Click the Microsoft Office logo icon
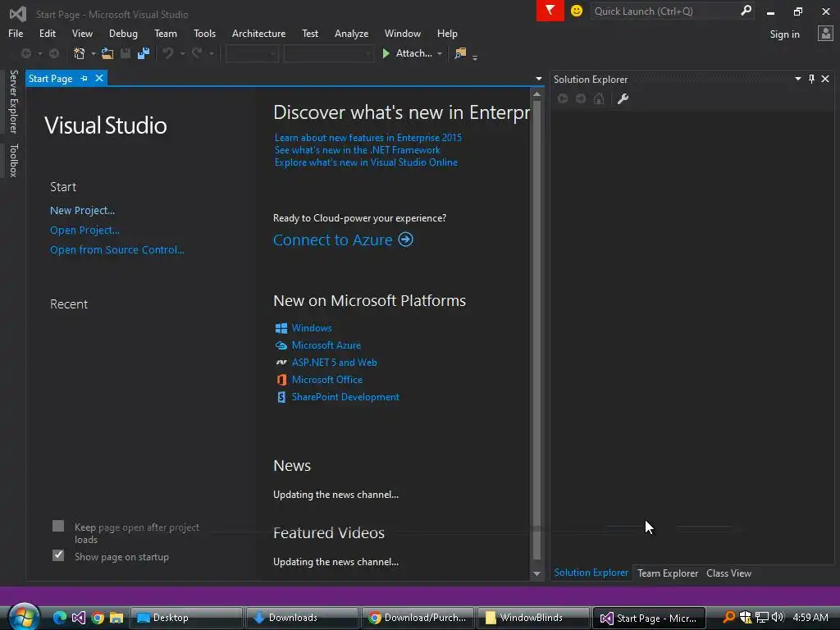 coord(281,380)
